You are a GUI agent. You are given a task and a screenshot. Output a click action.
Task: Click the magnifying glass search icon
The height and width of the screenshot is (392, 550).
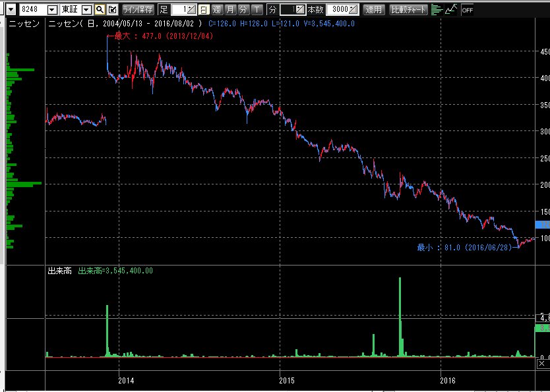[x=100, y=10]
